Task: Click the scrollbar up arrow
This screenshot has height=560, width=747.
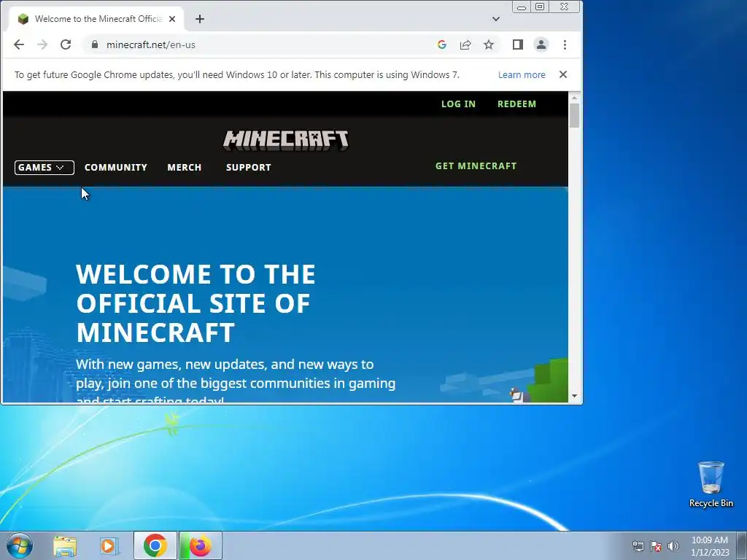Action: (x=574, y=97)
